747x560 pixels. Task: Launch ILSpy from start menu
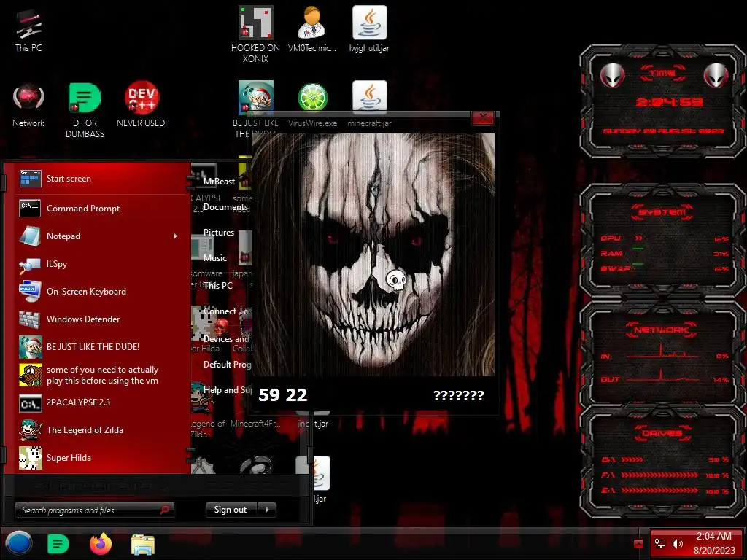point(101,264)
